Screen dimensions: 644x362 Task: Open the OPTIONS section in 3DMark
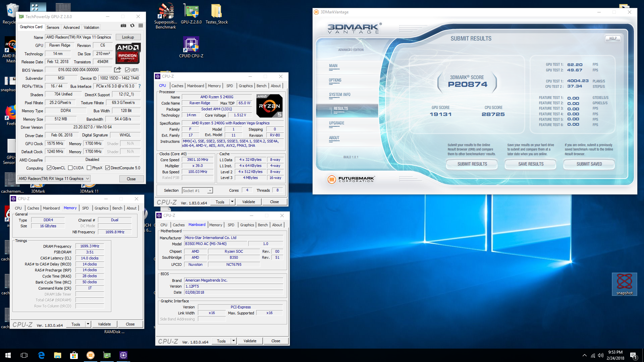point(335,80)
